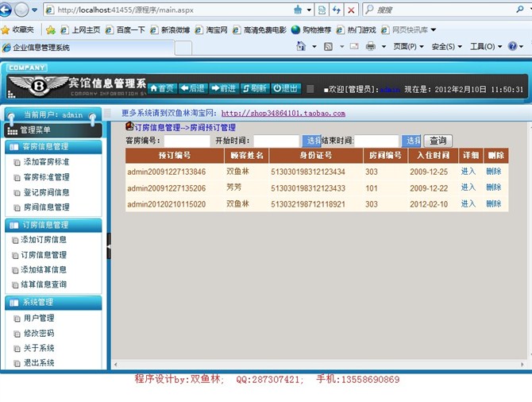Open the 安全(S) menu
The width and height of the screenshot is (532, 402).
point(446,47)
